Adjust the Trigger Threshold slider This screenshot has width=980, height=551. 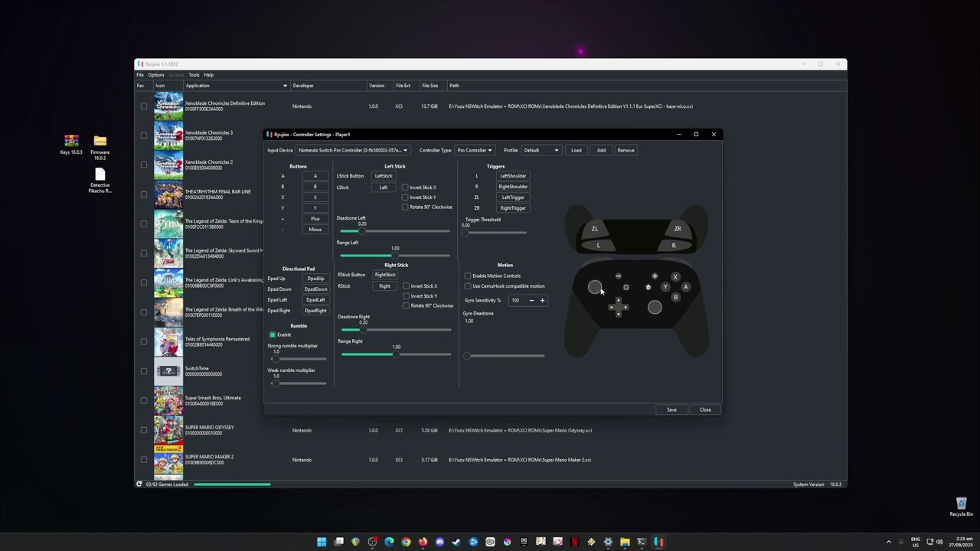[496, 232]
